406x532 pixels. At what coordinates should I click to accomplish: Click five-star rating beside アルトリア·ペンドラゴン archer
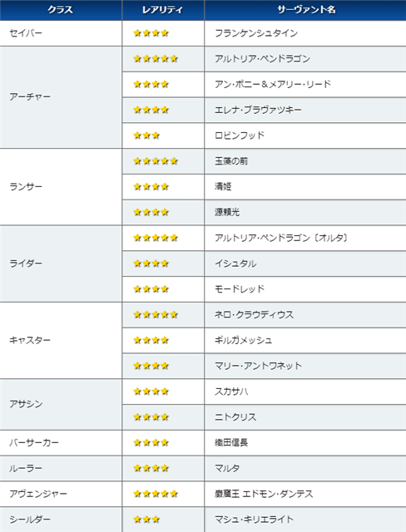(x=156, y=59)
